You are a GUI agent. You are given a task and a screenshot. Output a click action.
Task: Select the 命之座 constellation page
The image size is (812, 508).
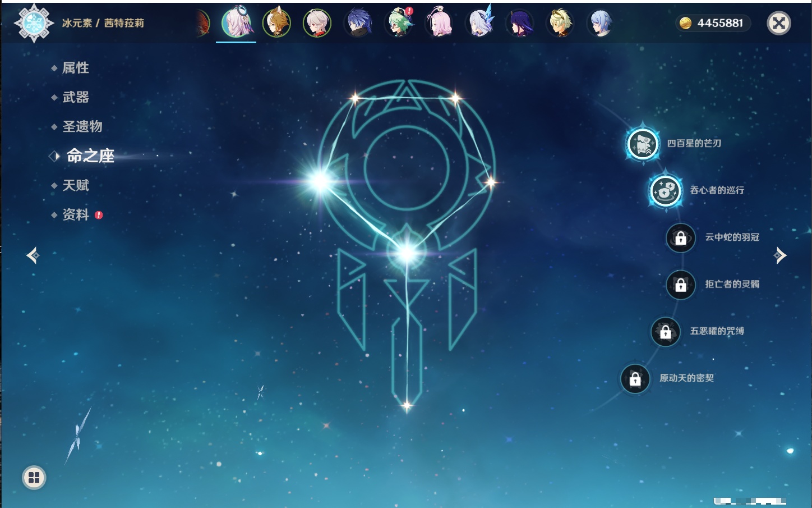90,156
